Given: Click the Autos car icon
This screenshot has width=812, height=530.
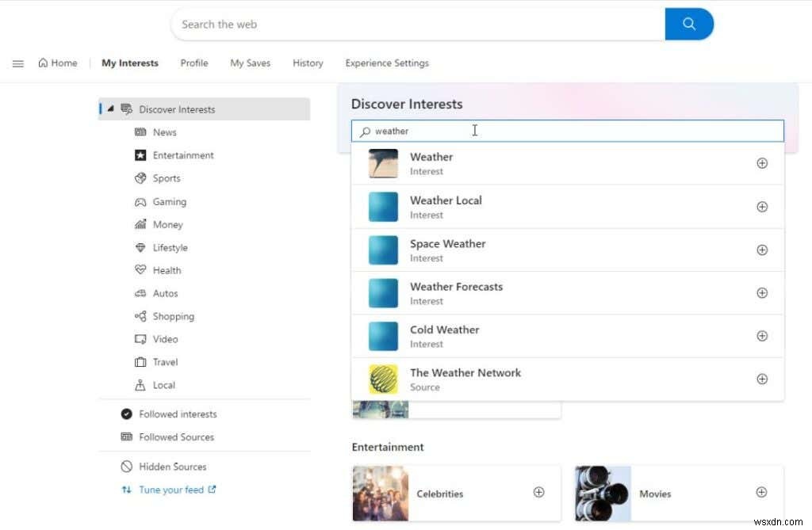Looking at the screenshot, I should click(x=140, y=293).
